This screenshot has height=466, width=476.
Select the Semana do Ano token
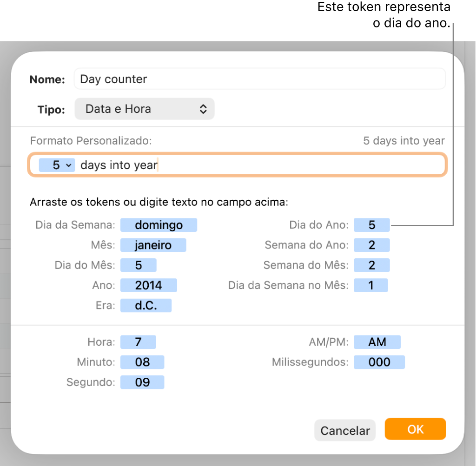pos(371,245)
